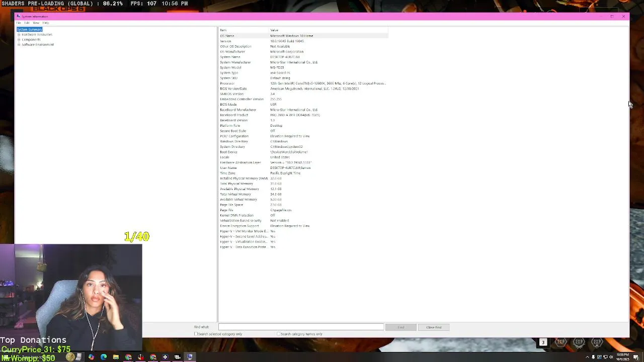Select the System Model row
Viewport: 644px width, 362px height.
[303, 67]
